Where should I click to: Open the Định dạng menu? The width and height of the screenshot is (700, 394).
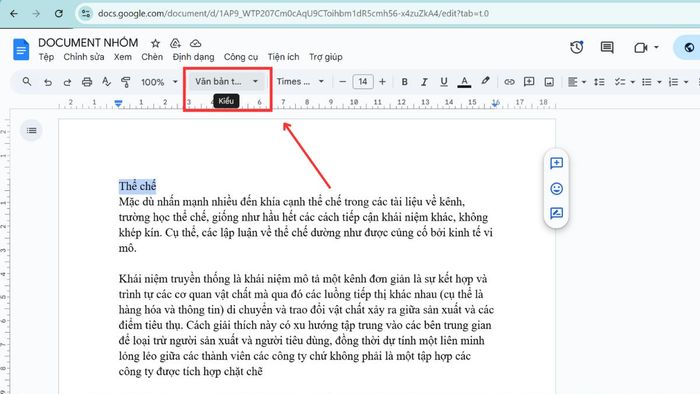coord(193,57)
